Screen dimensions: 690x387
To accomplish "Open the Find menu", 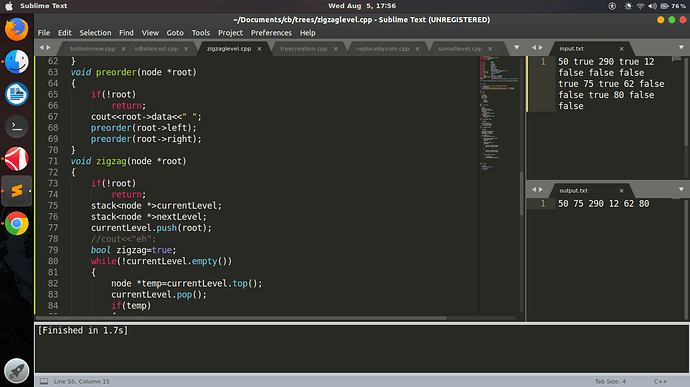I will [126, 33].
